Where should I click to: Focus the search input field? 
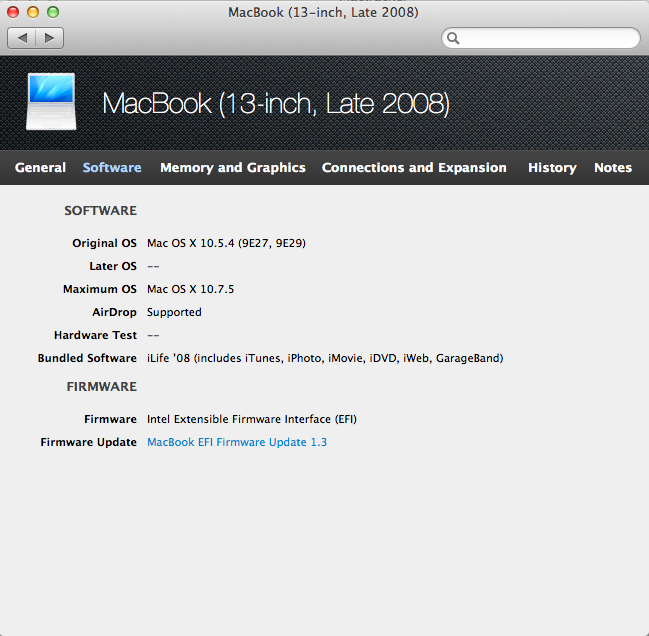click(541, 38)
